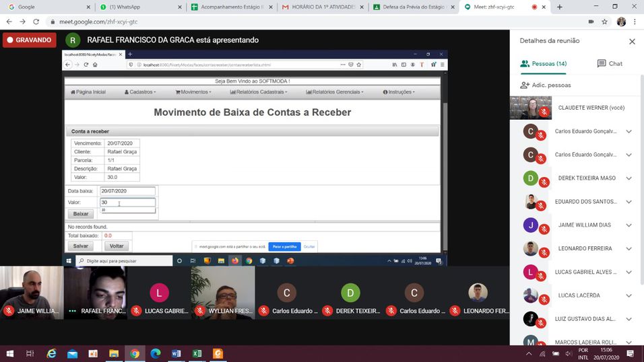This screenshot has height=362, width=644.
Task: Click the Chrome profile avatar icon
Action: pyautogui.click(x=621, y=22)
